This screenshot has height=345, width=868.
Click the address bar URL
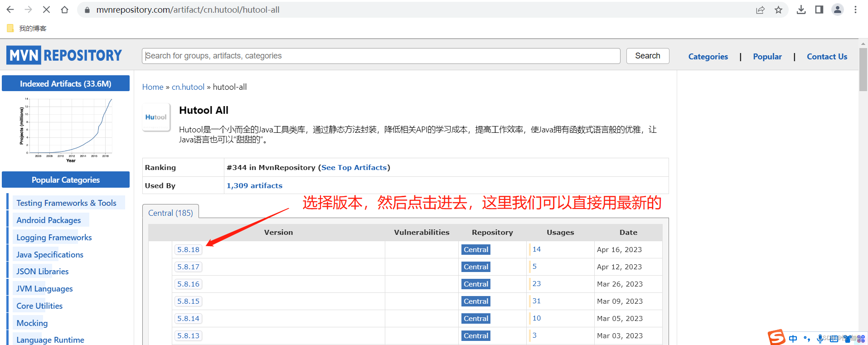pos(188,10)
